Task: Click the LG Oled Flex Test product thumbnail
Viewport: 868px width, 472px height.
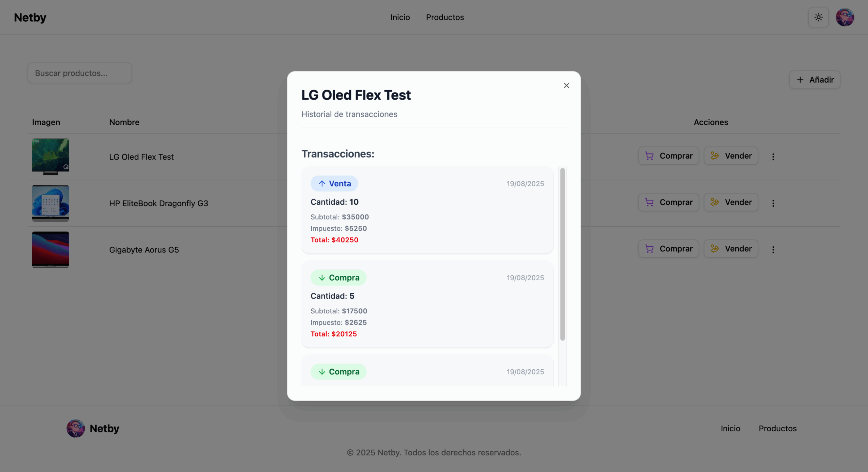Action: point(51,157)
